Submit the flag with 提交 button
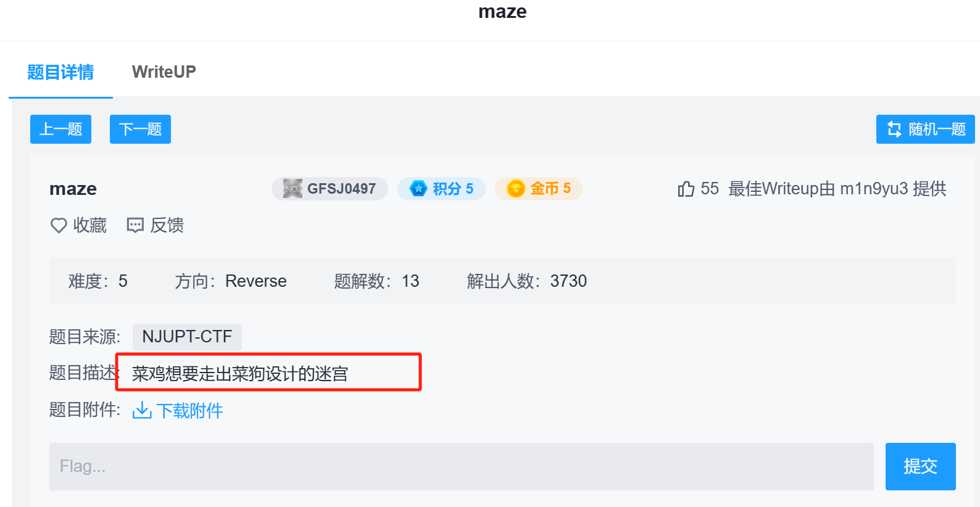This screenshot has height=507, width=980. 920,466
